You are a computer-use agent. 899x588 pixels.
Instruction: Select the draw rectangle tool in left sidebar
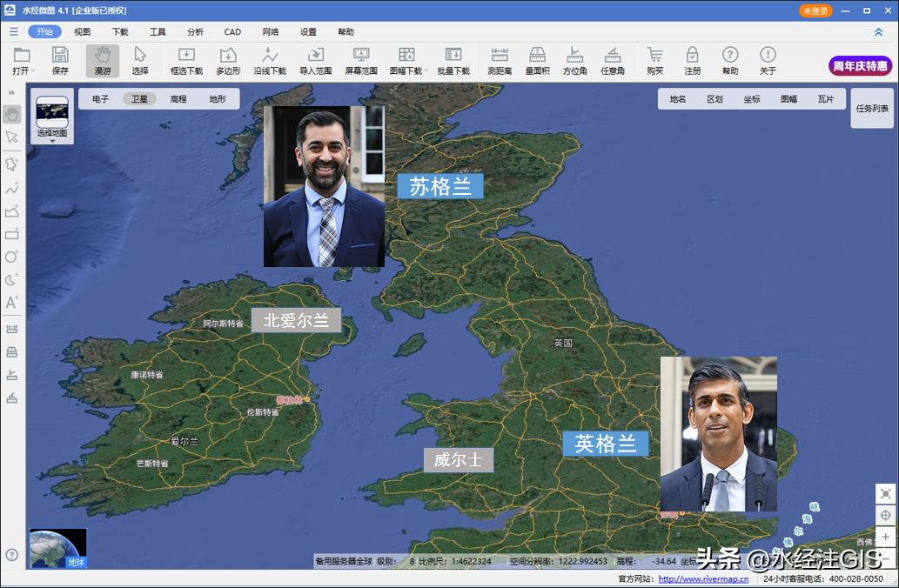click(x=12, y=234)
